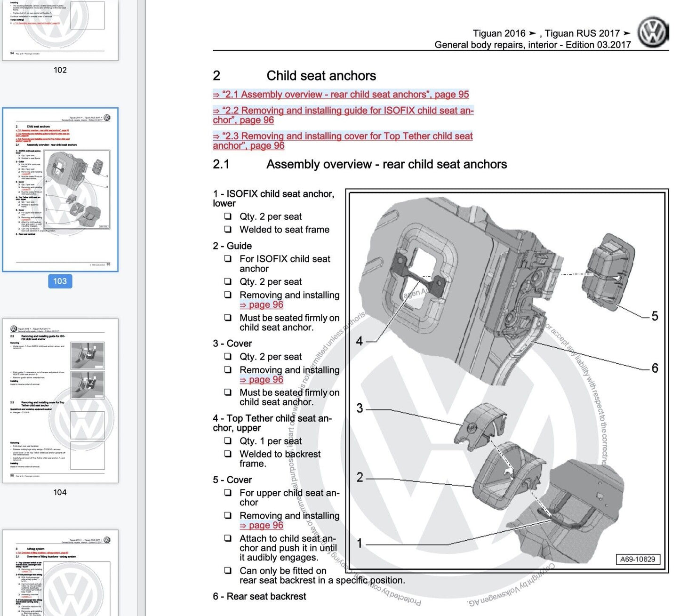Viewport: 680px width, 616px height.
Task: Click the VW logo on the page 104 thumbnail
Action: point(14,328)
